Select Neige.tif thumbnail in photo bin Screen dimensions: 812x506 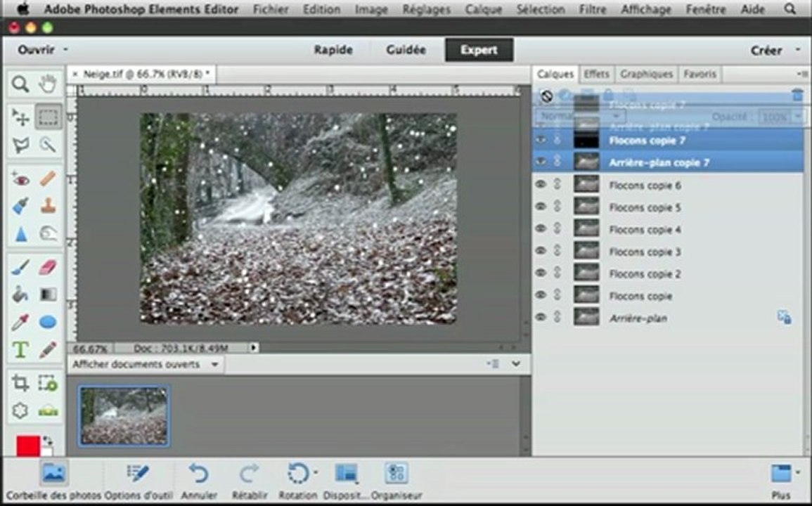click(x=124, y=416)
